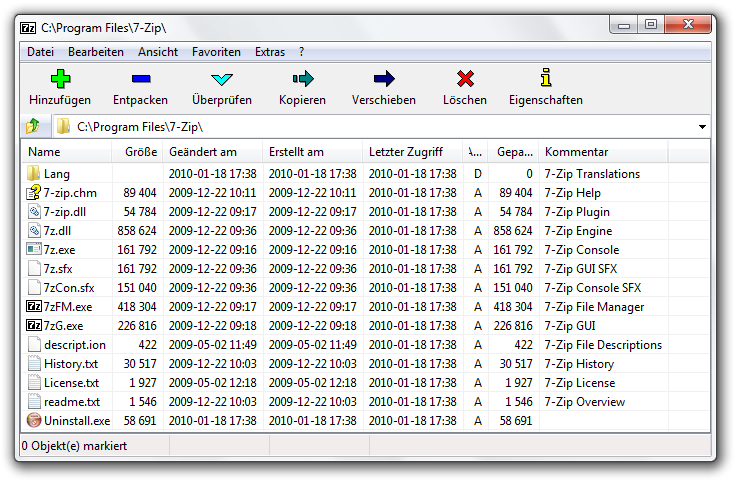The width and height of the screenshot is (735, 480).
Task: Sort by Erstellt am column header
Action: tap(313, 151)
